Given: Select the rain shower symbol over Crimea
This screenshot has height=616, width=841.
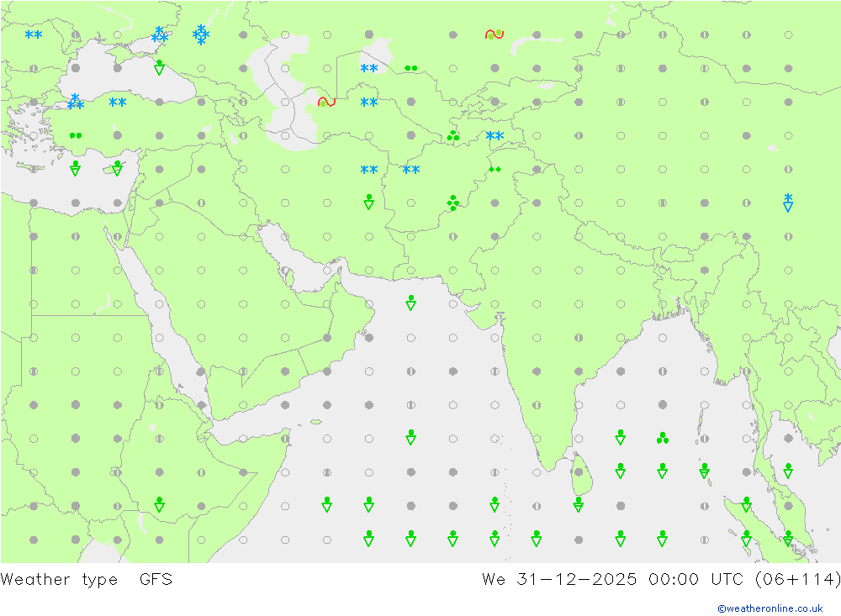Looking at the screenshot, I should (x=159, y=67).
